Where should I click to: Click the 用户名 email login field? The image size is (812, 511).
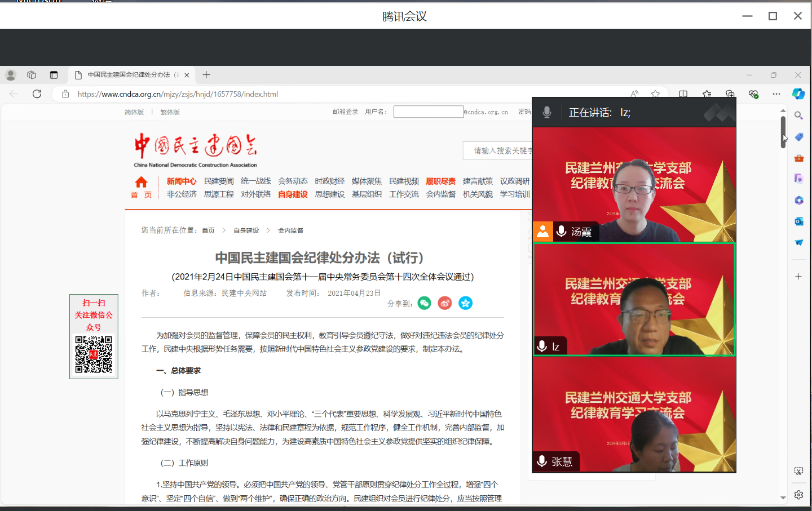click(x=428, y=112)
